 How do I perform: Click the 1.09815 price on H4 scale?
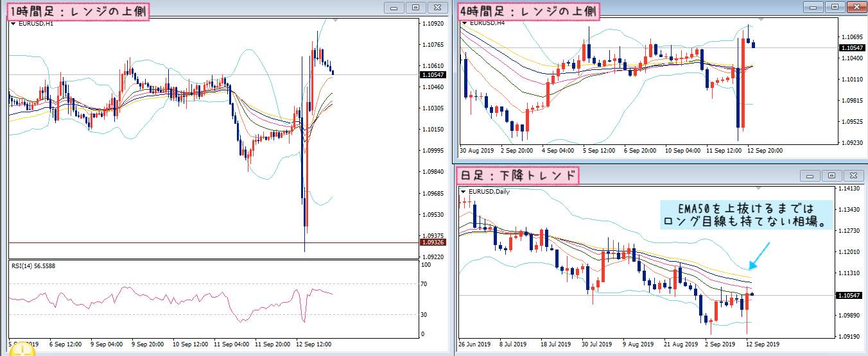852,101
